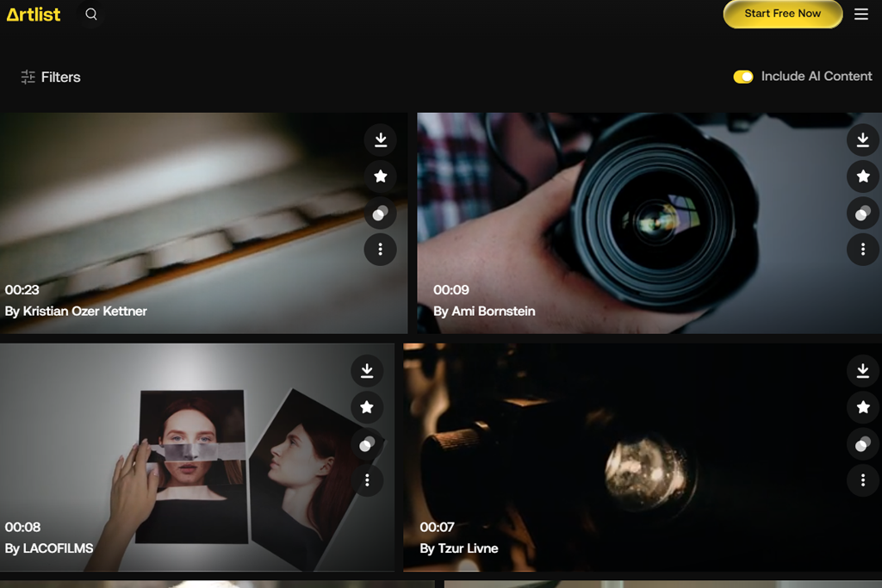Star the Ami Bornstein clip

[863, 176]
